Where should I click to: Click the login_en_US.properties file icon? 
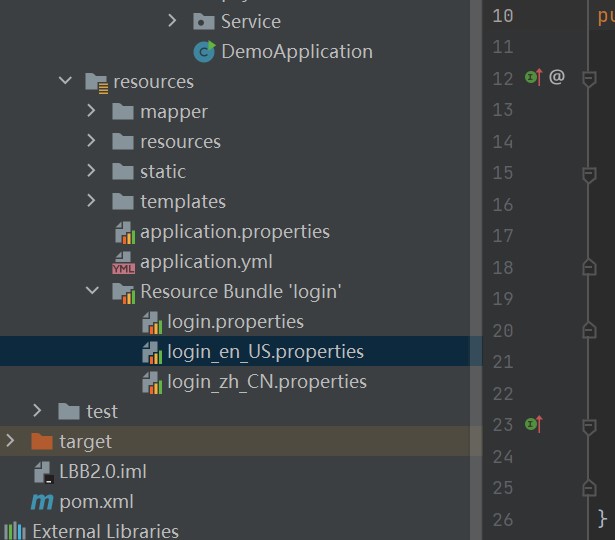point(152,353)
